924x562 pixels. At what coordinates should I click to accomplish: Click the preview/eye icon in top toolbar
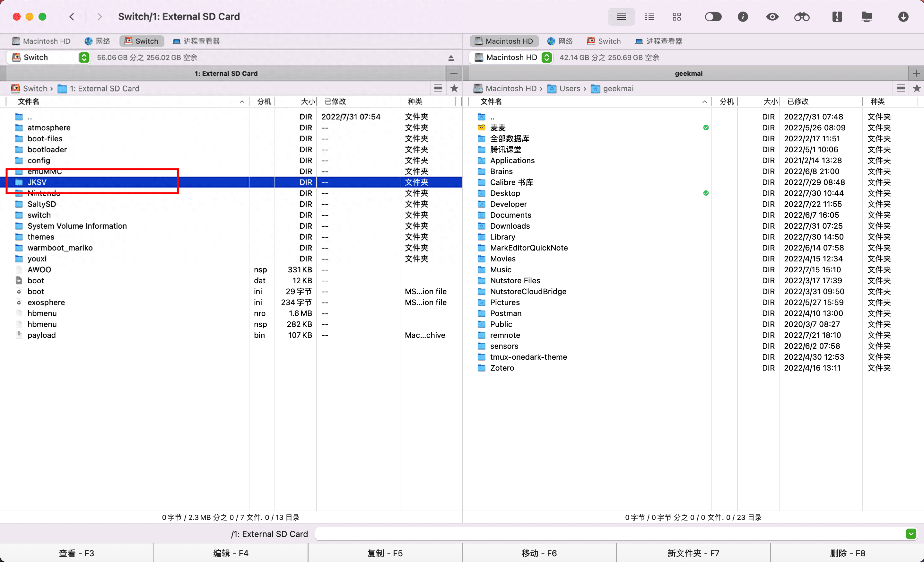pyautogui.click(x=772, y=16)
